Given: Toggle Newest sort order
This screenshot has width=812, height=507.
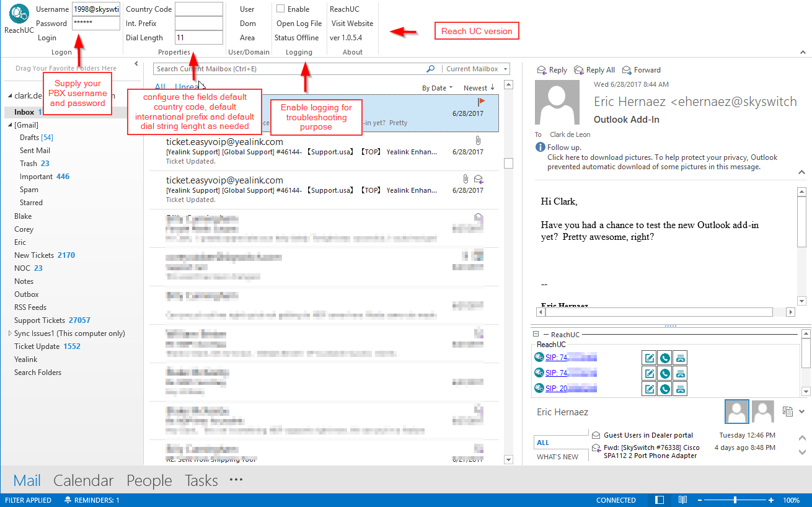Looking at the screenshot, I should [479, 88].
